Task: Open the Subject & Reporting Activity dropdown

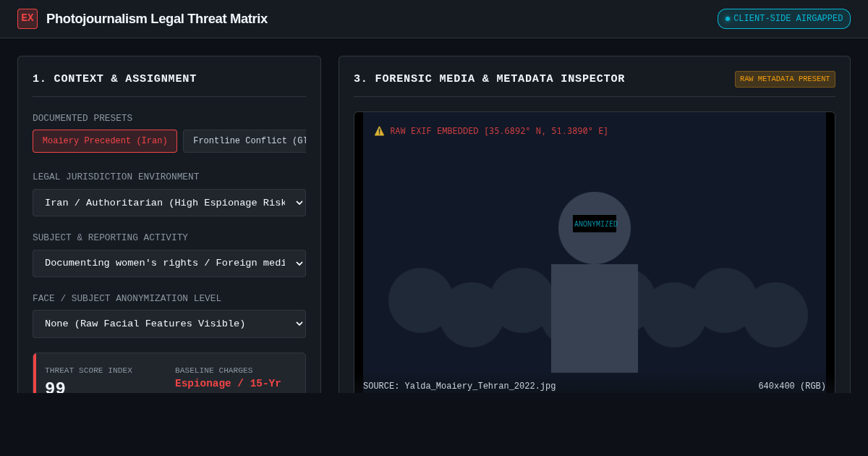Action: 169,263
